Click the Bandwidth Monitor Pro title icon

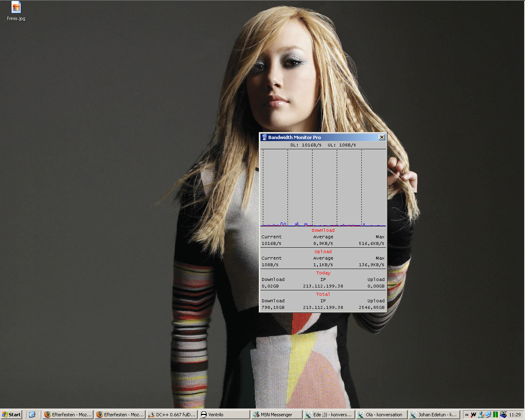click(x=265, y=137)
